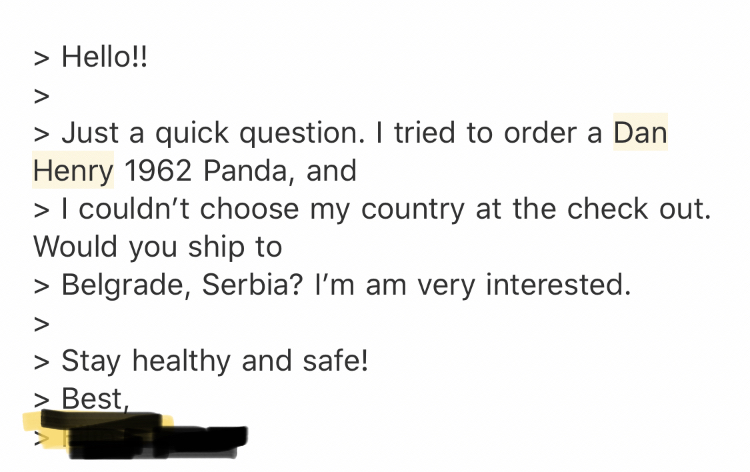Click the highlighted word "Henry"

click(73, 170)
